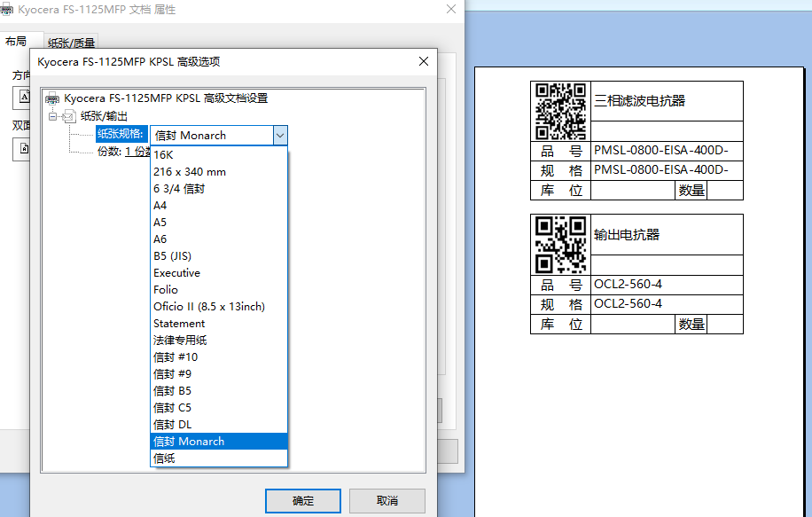Choose Executive paper size

click(219, 272)
